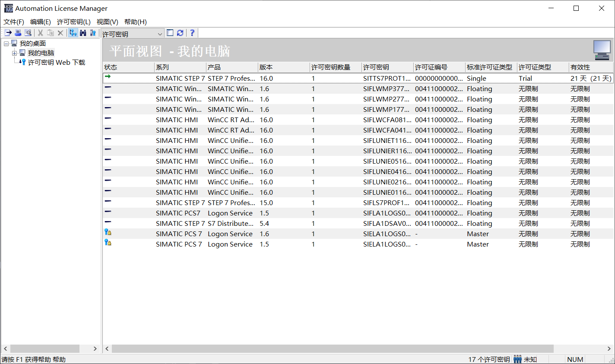Toggle the tree view toolbar button
This screenshot has height=364, width=615.
(73, 33)
